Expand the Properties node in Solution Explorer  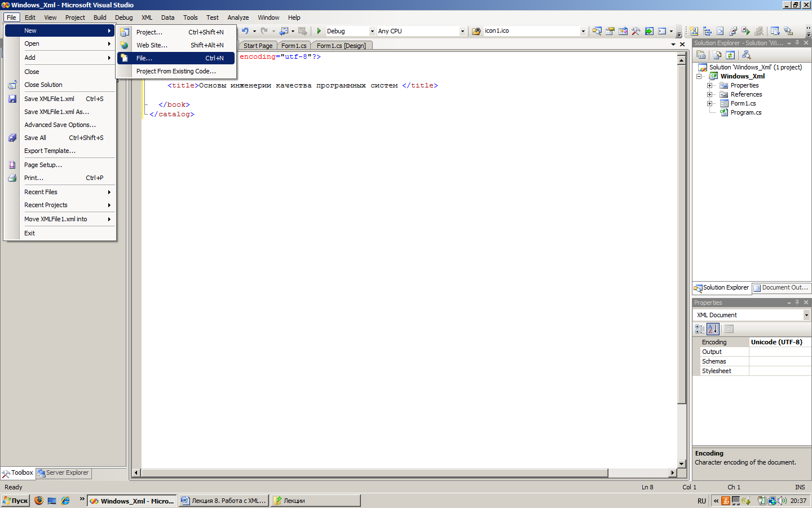[709, 85]
